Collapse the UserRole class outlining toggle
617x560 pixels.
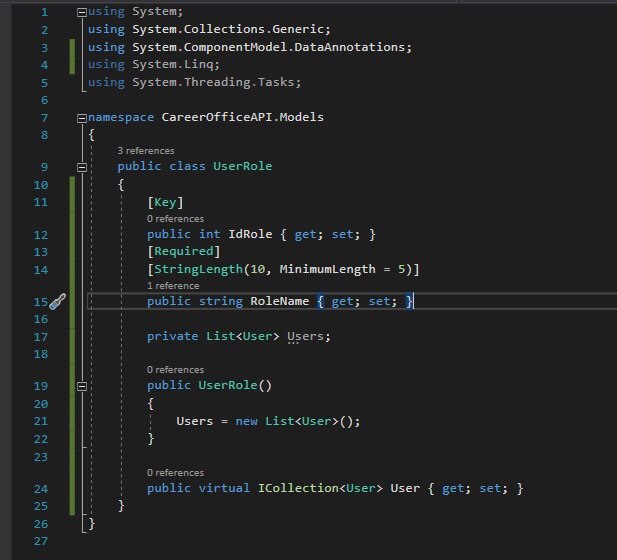point(81,167)
